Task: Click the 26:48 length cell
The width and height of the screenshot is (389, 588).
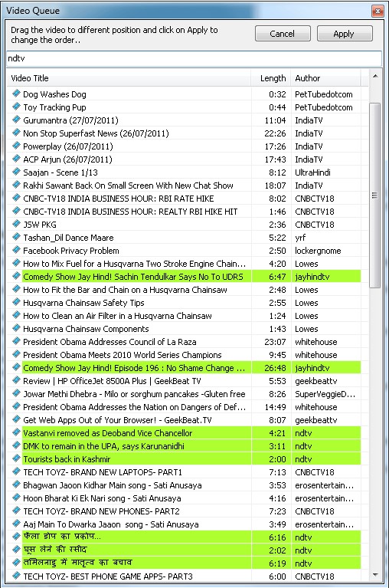Action: coord(275,368)
